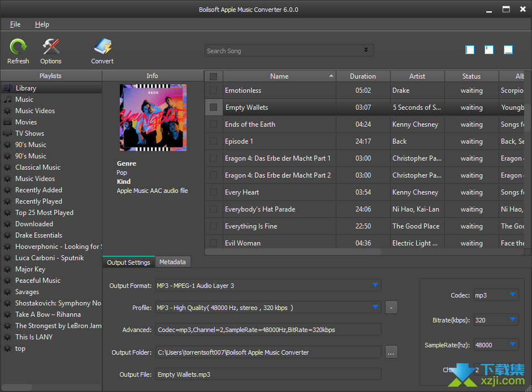This screenshot has height=392, width=532.
Task: Sort by the Name column header
Action: pyautogui.click(x=280, y=76)
